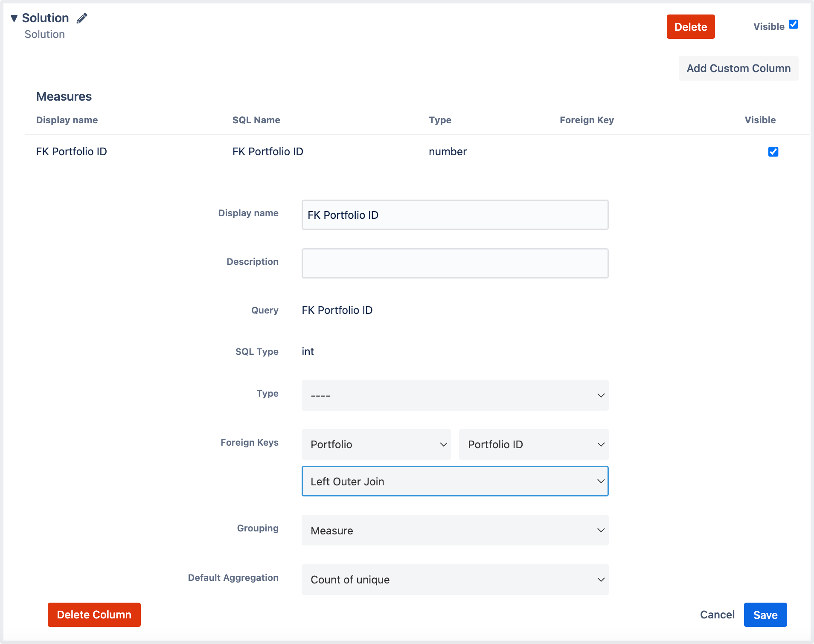
Task: Click the pencil edit icon beside Solution
Action: [x=82, y=17]
